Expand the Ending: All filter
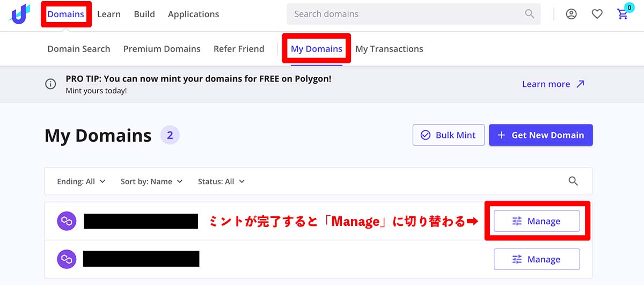The image size is (644, 285). click(81, 181)
